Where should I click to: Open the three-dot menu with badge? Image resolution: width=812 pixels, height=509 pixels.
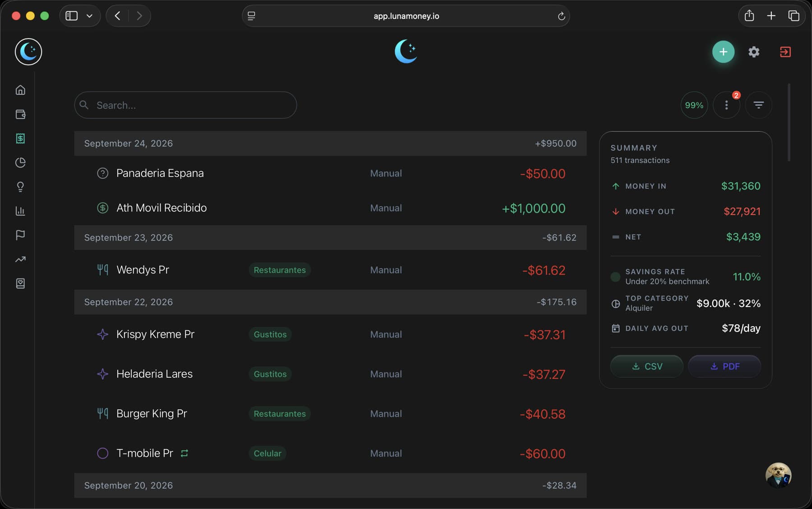tap(726, 105)
